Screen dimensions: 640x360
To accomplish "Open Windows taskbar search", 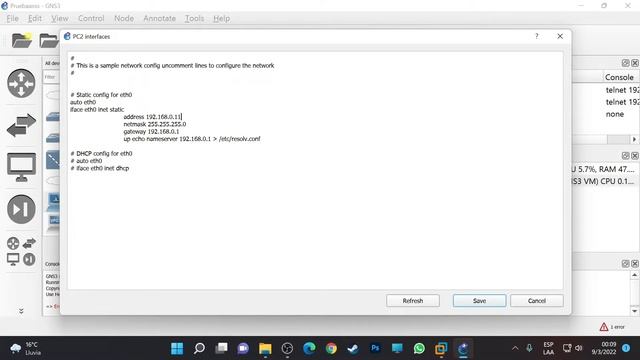I will pyautogui.click(x=199, y=349).
